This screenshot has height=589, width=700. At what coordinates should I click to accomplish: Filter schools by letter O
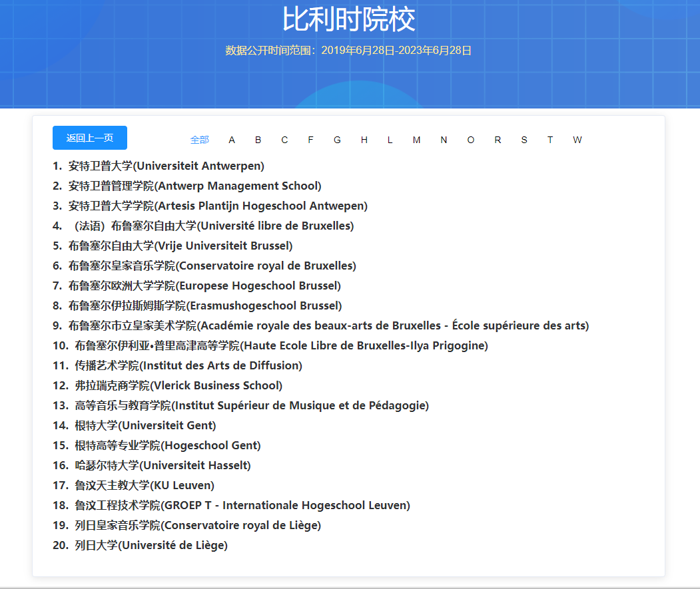point(470,140)
